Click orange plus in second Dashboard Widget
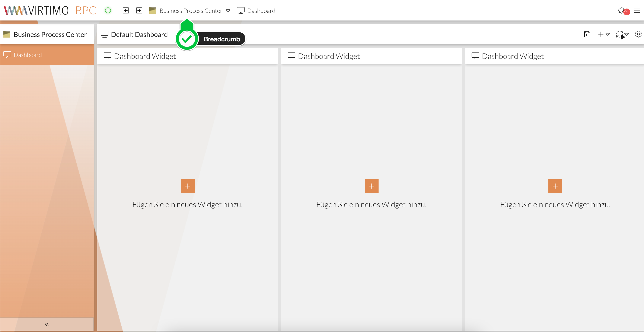This screenshot has height=332, width=644. (372, 186)
